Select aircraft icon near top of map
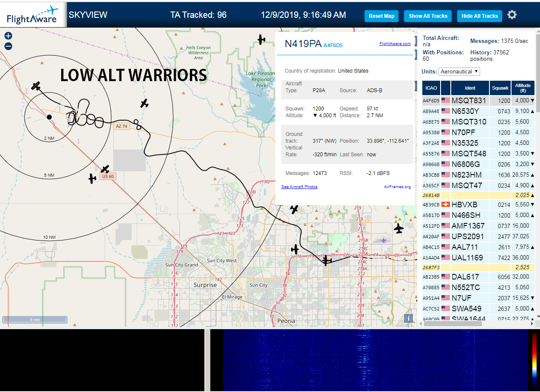 261,40
